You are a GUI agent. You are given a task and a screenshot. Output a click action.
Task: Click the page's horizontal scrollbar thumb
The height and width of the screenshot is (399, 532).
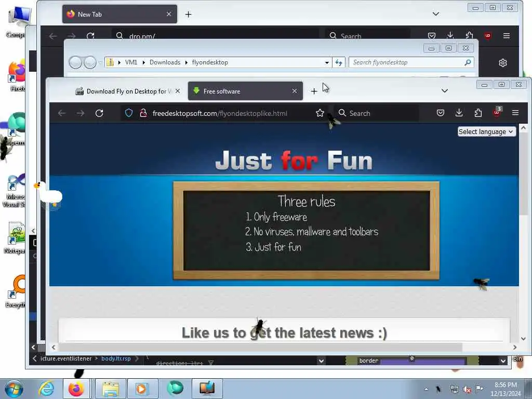pos(260,347)
